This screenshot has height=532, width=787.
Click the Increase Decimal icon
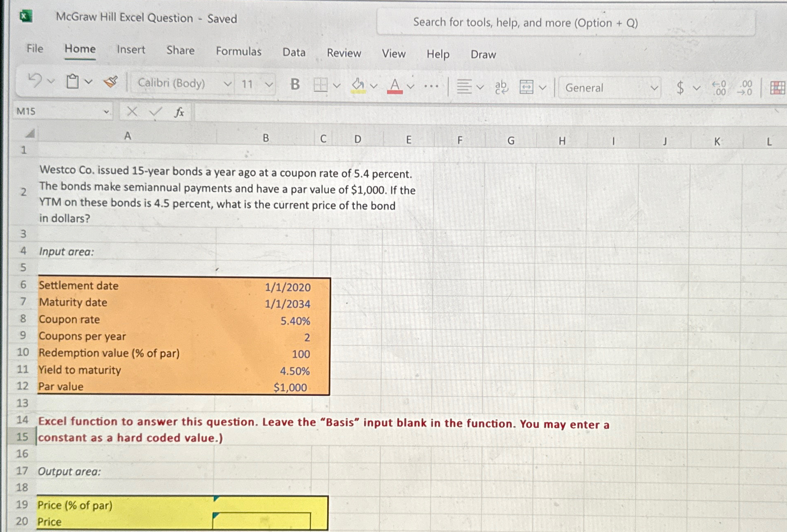pos(718,87)
